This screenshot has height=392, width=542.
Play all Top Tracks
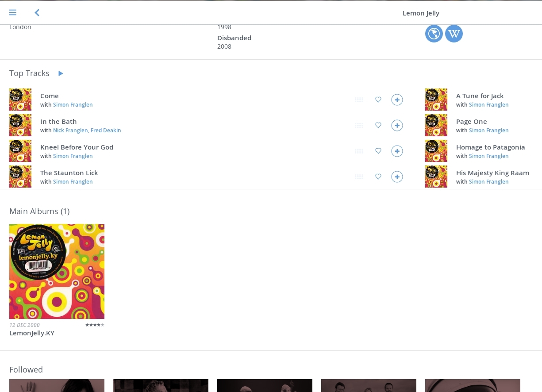click(x=61, y=73)
